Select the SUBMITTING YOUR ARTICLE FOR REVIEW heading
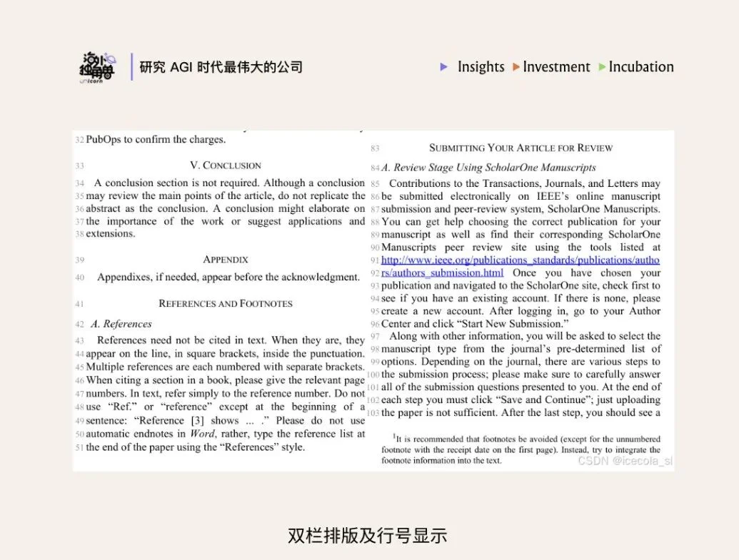The image size is (739, 560). pyautogui.click(x=521, y=148)
